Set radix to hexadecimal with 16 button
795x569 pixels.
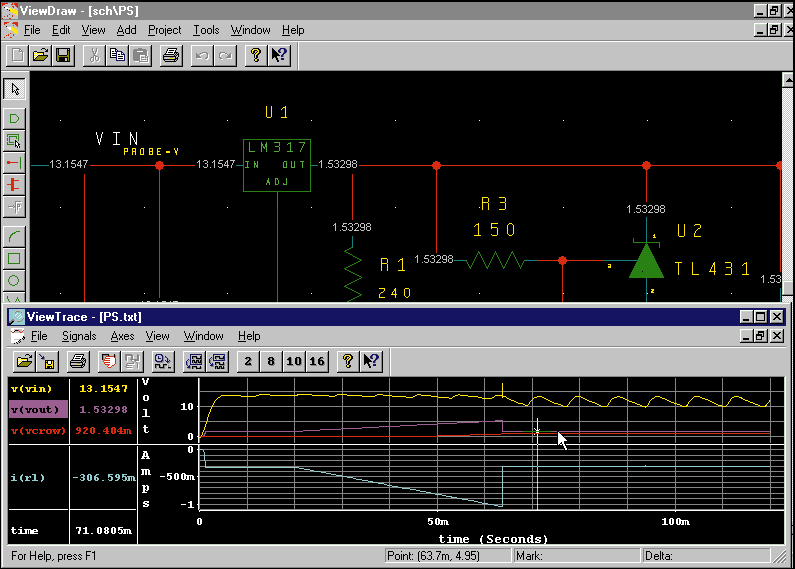[x=317, y=361]
